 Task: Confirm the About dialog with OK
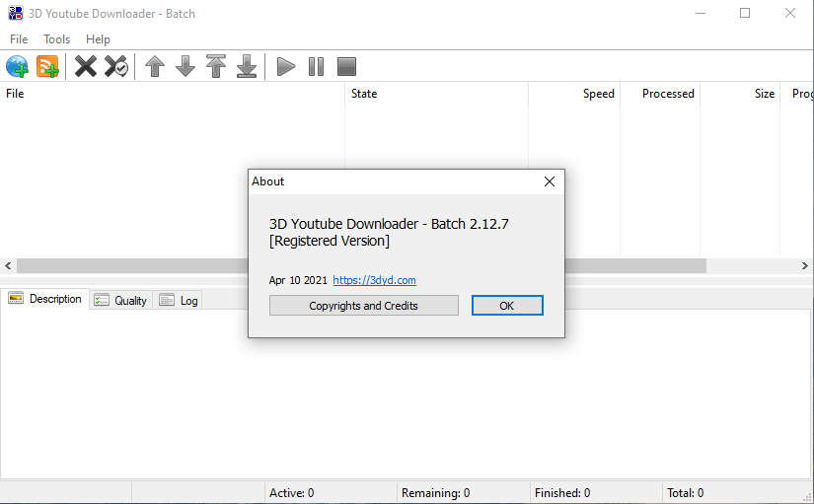click(507, 306)
